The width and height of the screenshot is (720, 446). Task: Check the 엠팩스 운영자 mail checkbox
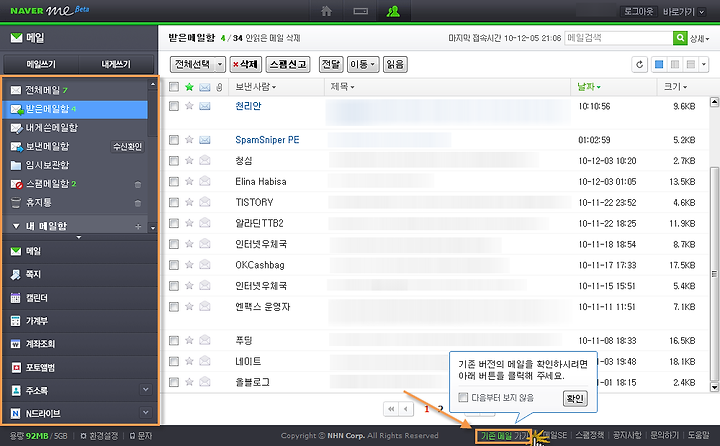[x=174, y=306]
